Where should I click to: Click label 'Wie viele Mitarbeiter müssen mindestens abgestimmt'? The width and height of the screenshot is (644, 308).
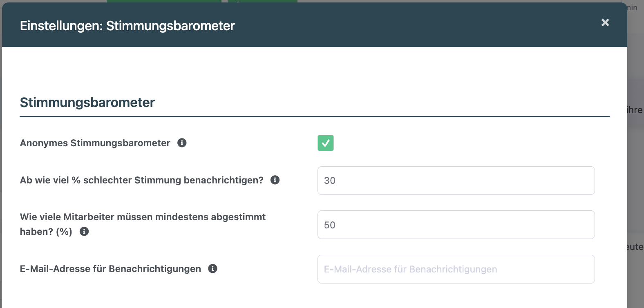pos(143,217)
